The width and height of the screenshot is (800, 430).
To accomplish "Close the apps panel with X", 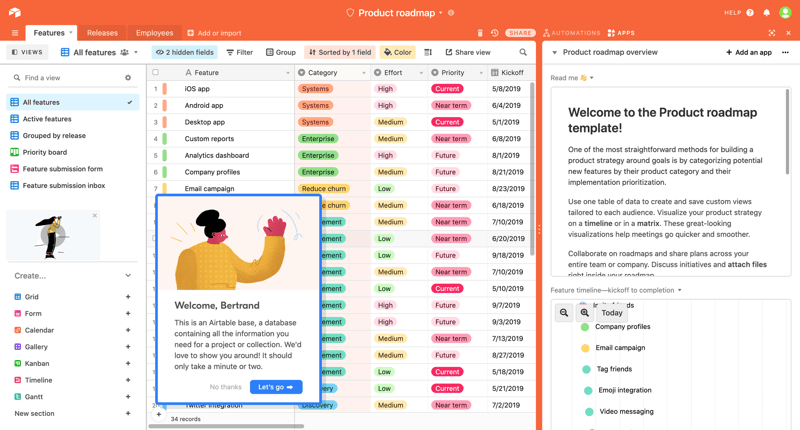I will click(x=788, y=33).
